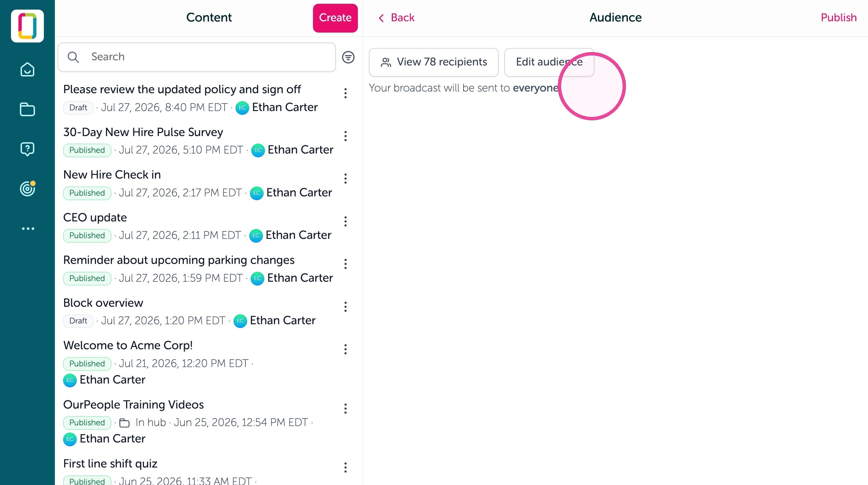Open the content filter icon beside search
868x485 pixels.
tap(348, 57)
